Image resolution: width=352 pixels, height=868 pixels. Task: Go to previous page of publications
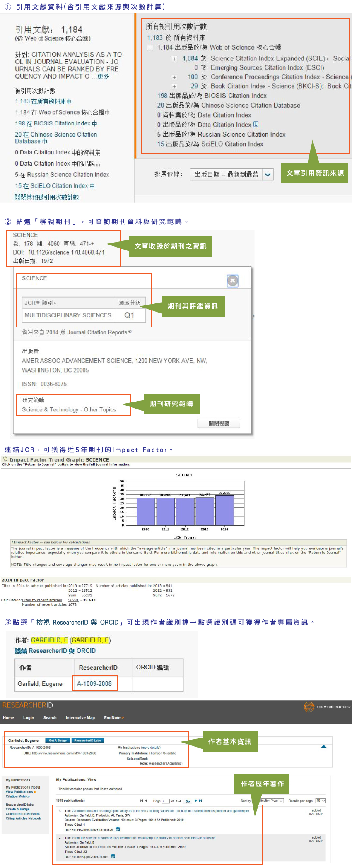click(146, 801)
